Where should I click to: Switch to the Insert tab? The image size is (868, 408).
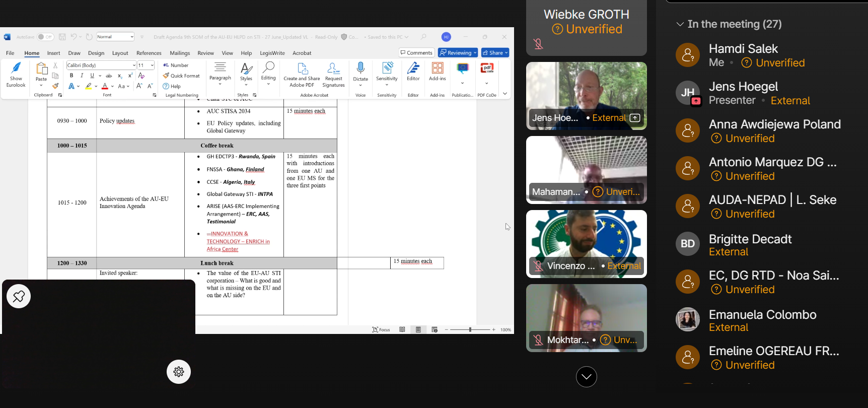(53, 53)
